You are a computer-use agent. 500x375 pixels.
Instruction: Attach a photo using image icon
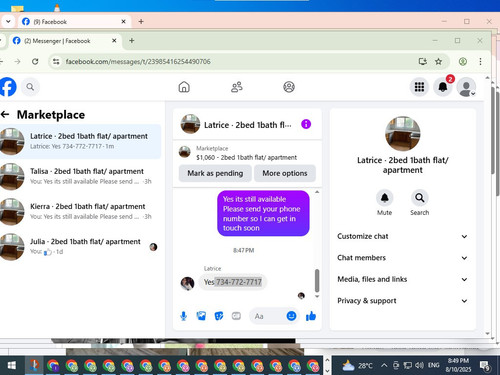tap(201, 316)
